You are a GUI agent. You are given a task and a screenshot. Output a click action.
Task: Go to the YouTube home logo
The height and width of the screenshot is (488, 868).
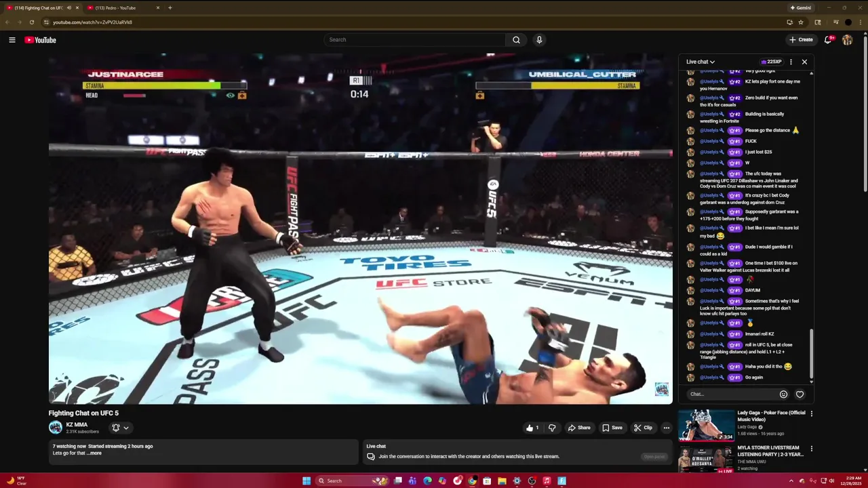tap(41, 40)
